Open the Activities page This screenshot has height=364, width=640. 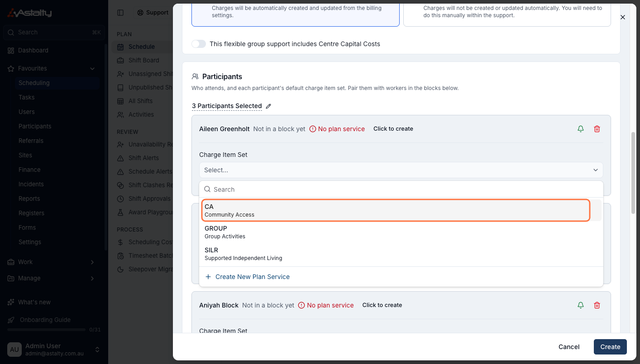[141, 114]
